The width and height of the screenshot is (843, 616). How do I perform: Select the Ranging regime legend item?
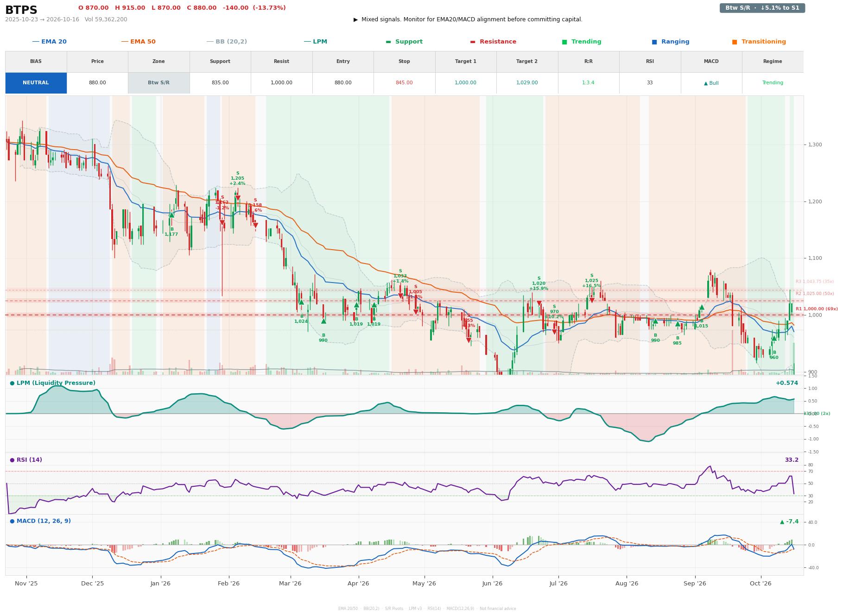pos(671,42)
